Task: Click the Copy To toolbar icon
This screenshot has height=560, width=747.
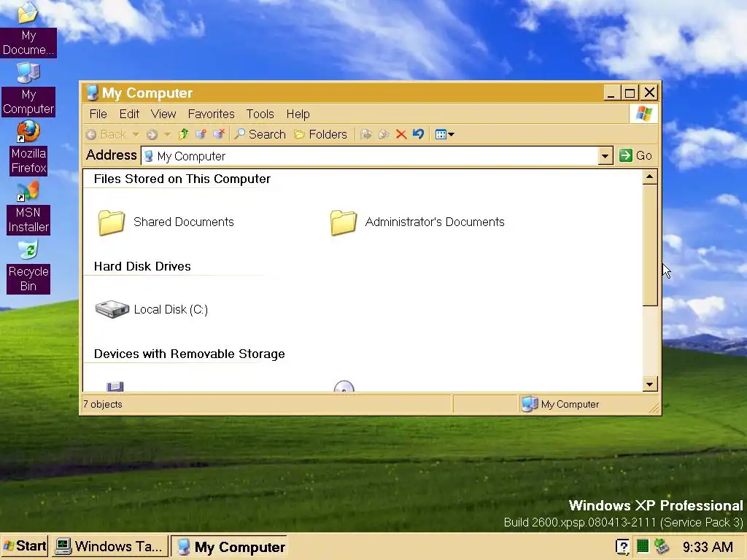Action: point(384,134)
